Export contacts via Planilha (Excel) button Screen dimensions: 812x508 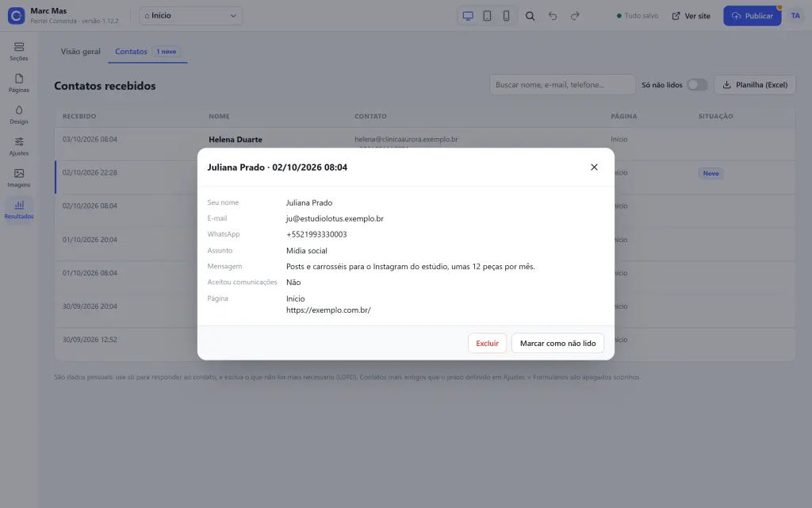755,84
